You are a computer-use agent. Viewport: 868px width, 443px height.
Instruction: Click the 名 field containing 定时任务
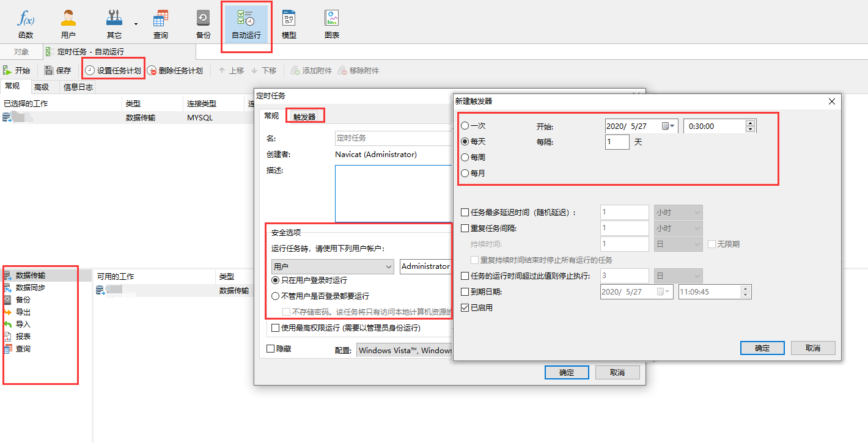coord(394,138)
